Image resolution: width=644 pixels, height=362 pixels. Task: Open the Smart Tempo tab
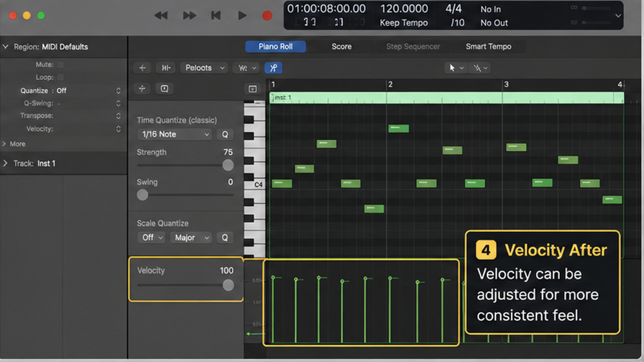click(489, 46)
